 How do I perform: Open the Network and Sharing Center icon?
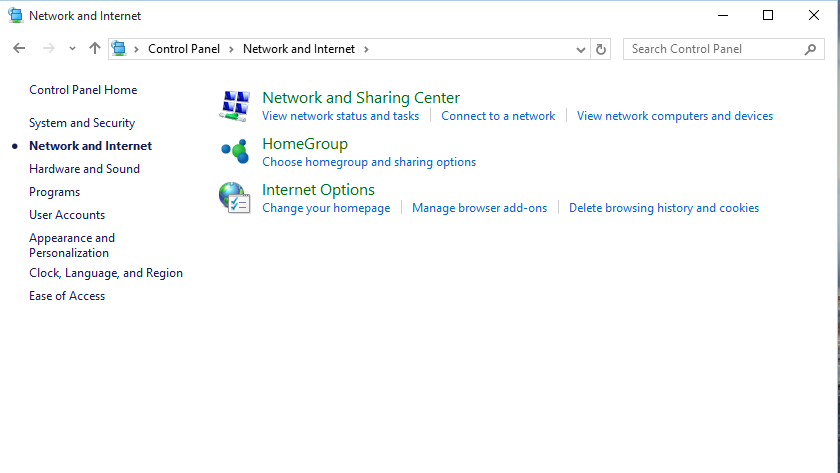(235, 106)
